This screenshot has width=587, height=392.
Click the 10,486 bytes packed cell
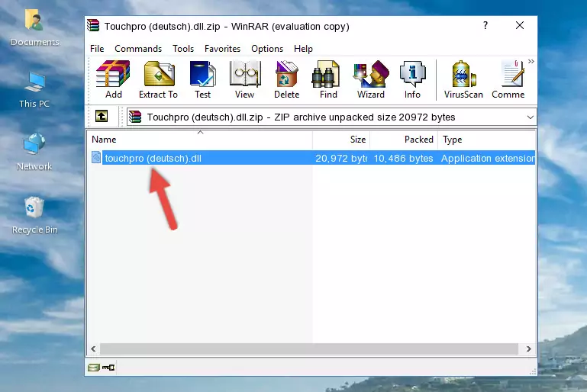pos(404,158)
